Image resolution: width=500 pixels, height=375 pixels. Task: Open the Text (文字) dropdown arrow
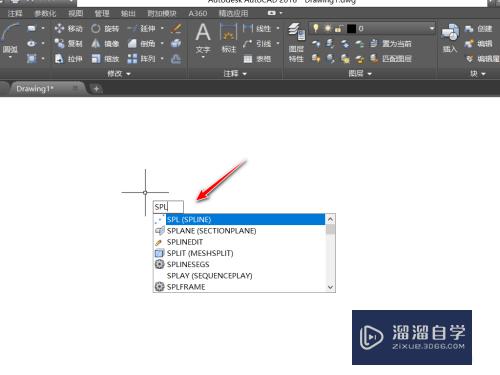(x=203, y=57)
